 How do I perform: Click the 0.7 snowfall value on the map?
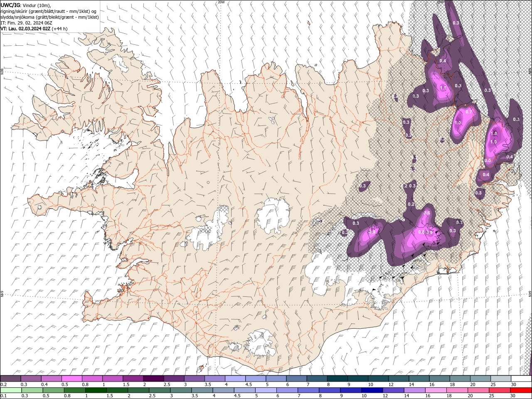click(469, 112)
